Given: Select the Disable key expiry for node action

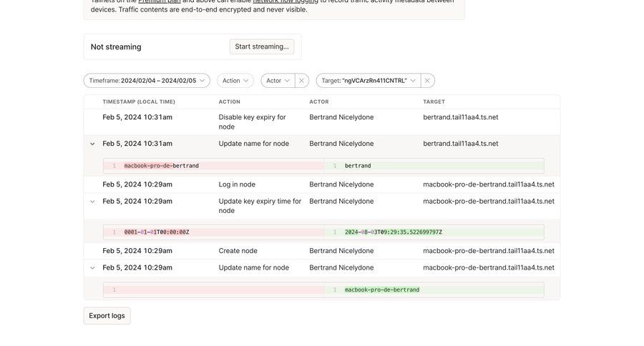Looking at the screenshot, I should tap(252, 122).
